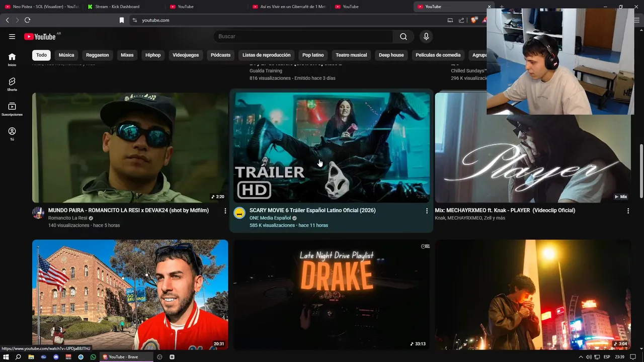Switch to Neo Pistea - SOL tab

click(42, 7)
